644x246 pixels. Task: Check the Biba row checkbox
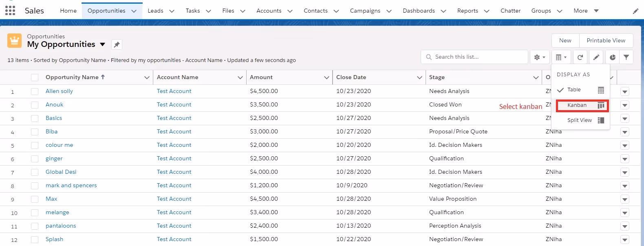pos(35,132)
